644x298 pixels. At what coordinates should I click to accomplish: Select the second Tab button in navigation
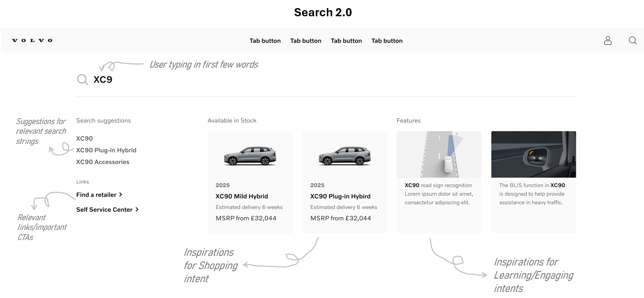click(x=305, y=41)
